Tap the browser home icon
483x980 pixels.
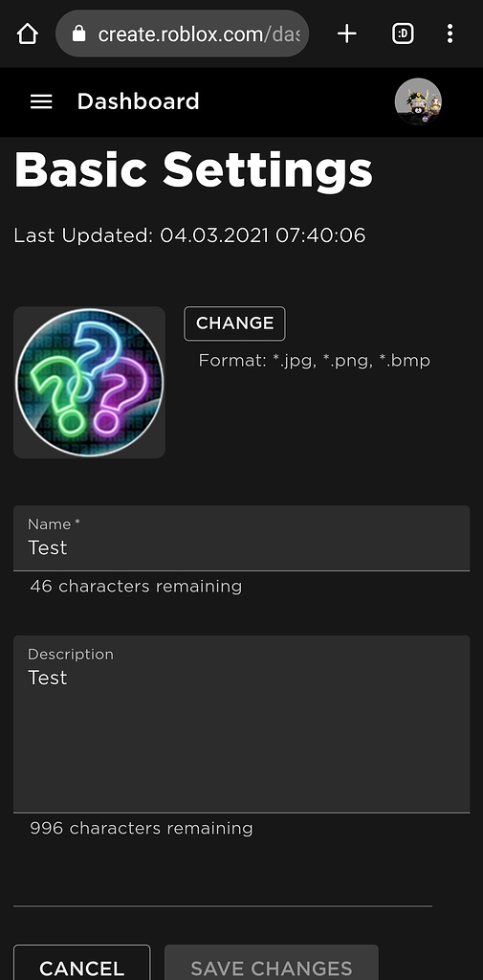[28, 33]
